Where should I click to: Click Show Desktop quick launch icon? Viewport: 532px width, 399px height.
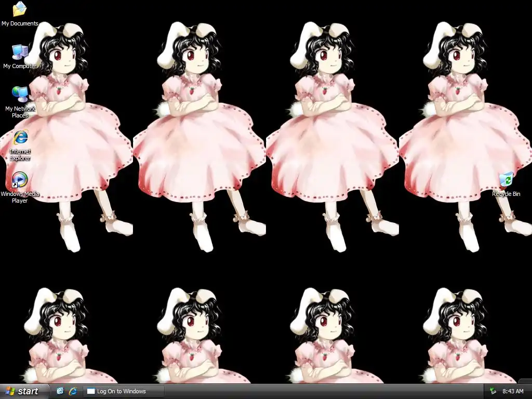click(x=60, y=391)
